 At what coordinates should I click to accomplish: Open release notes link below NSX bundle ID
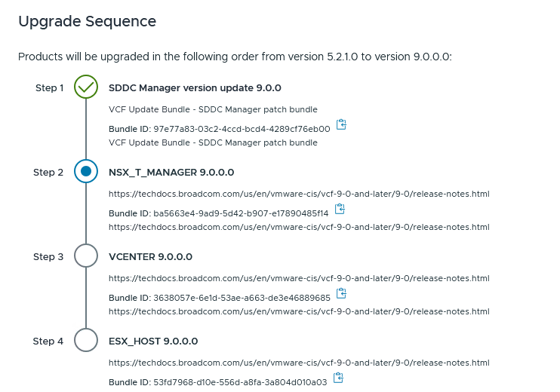[x=299, y=226]
